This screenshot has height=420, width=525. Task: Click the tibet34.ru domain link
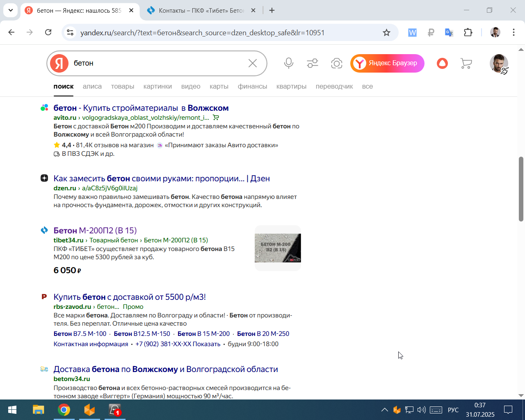point(68,240)
